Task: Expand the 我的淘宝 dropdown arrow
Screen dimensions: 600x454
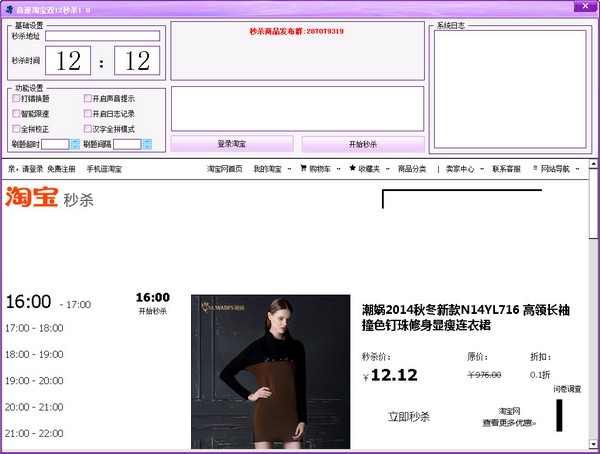Action: click(x=289, y=169)
